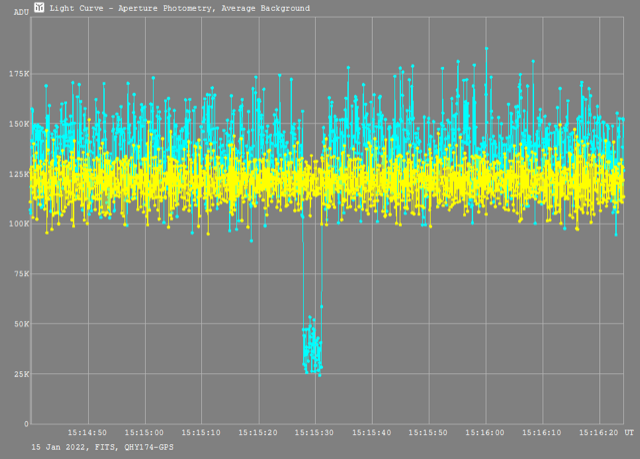
Task: Click the 100K y-axis label
Action: pos(19,224)
